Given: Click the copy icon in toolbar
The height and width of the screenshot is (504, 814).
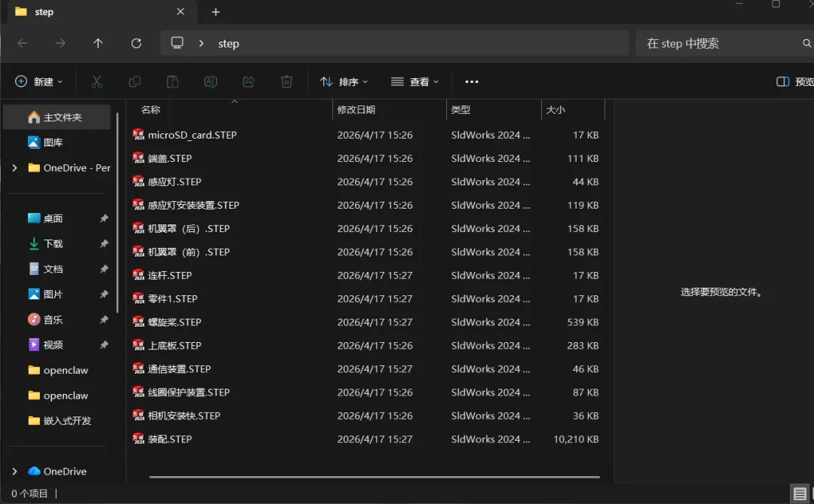Looking at the screenshot, I should pyautogui.click(x=134, y=81).
